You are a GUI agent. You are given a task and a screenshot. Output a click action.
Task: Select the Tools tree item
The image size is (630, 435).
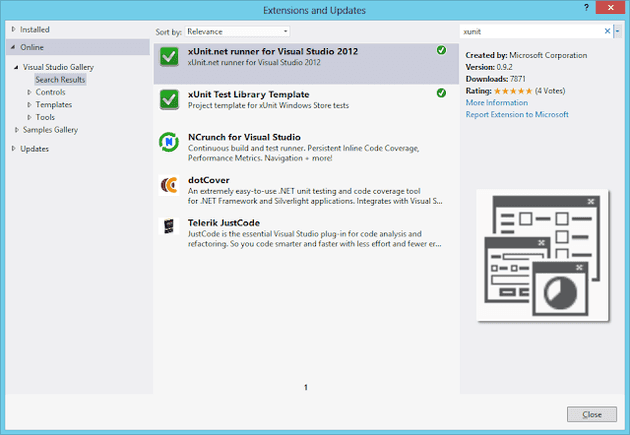(x=45, y=117)
